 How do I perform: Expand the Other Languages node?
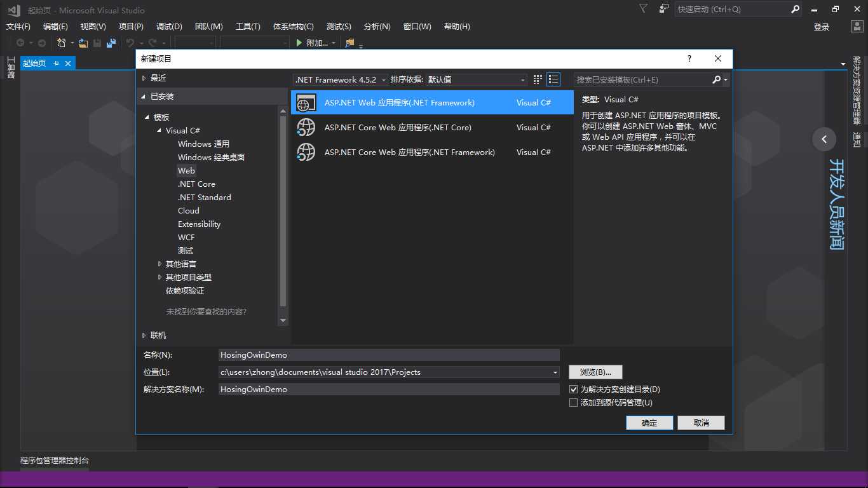coord(159,264)
